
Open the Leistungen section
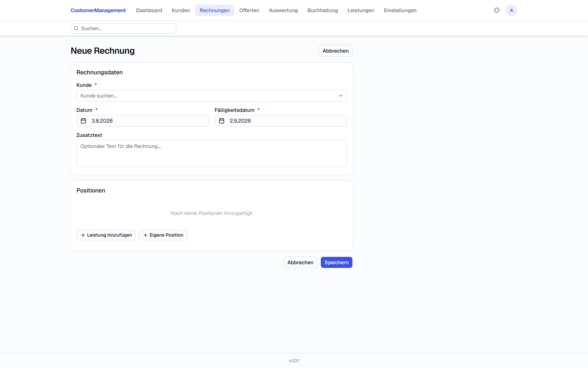click(361, 10)
